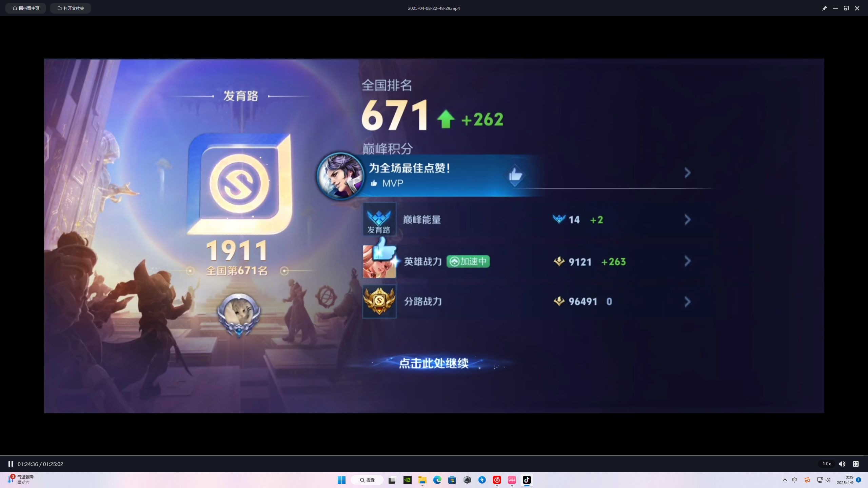
Task: Open the notification badge showing 3
Action: [x=858, y=480]
